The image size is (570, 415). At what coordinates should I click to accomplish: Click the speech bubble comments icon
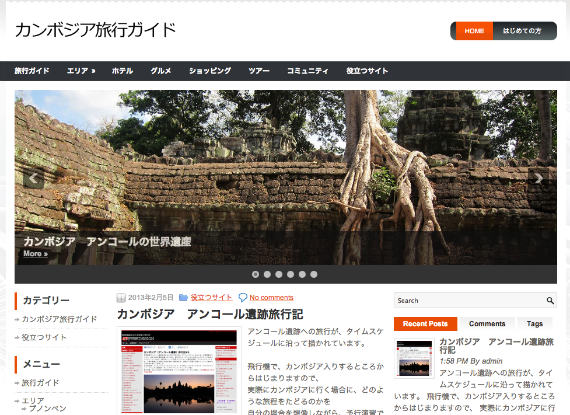pyautogui.click(x=242, y=298)
